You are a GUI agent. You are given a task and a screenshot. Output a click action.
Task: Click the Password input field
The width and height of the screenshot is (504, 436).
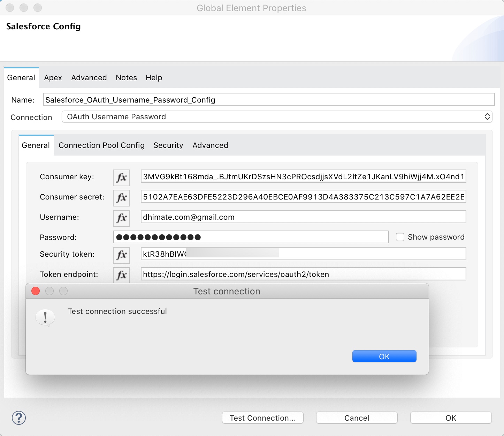[x=251, y=237]
